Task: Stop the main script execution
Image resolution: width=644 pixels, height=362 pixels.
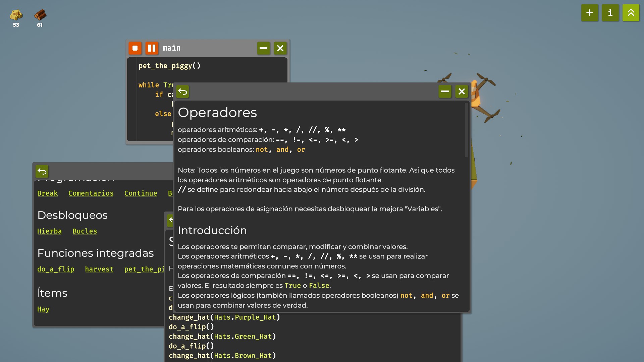Action: pyautogui.click(x=135, y=48)
